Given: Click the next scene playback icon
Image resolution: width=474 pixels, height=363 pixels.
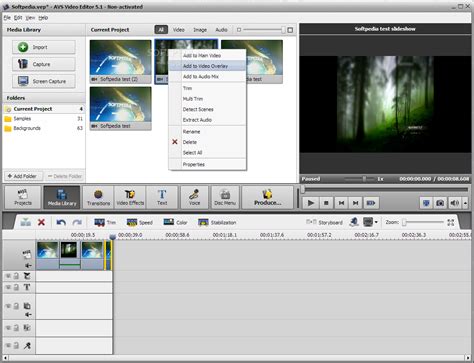Looking at the screenshot, I should (x=371, y=203).
